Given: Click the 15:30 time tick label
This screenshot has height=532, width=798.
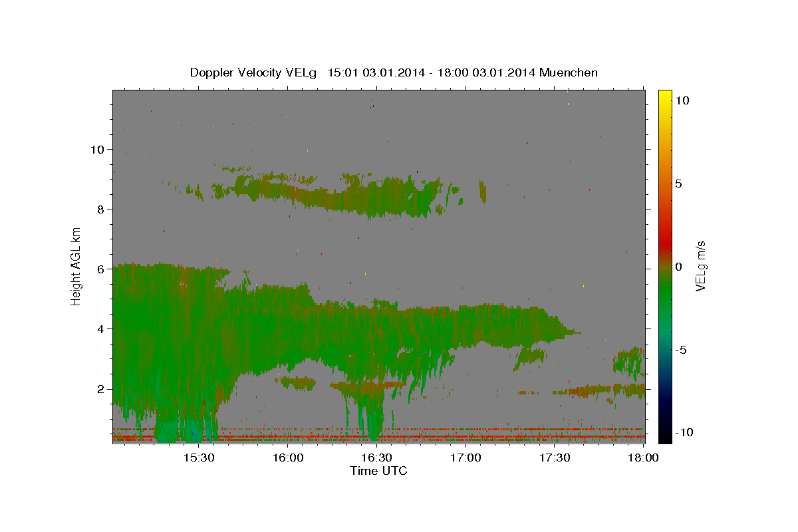Looking at the screenshot, I should click(x=199, y=458).
